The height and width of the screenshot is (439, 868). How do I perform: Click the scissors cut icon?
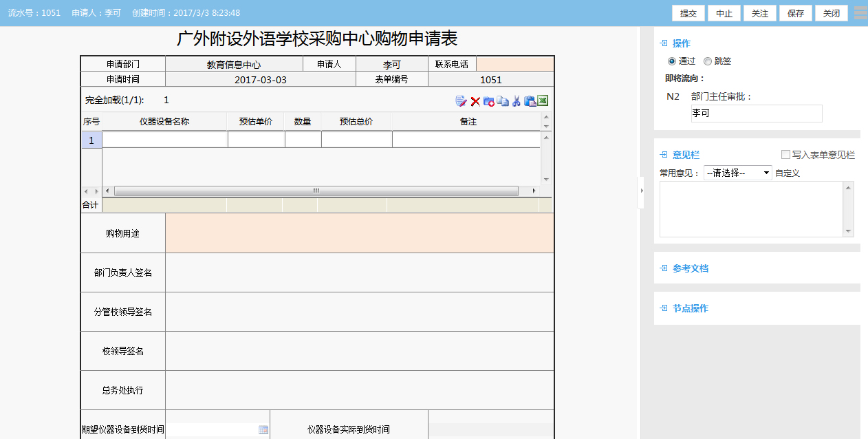[x=517, y=101]
